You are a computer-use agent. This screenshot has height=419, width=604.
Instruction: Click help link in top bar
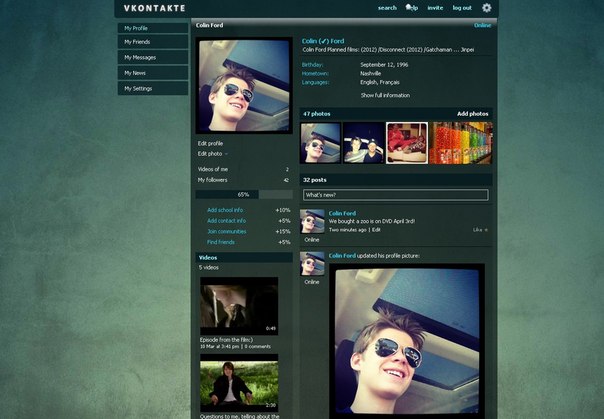[412, 8]
